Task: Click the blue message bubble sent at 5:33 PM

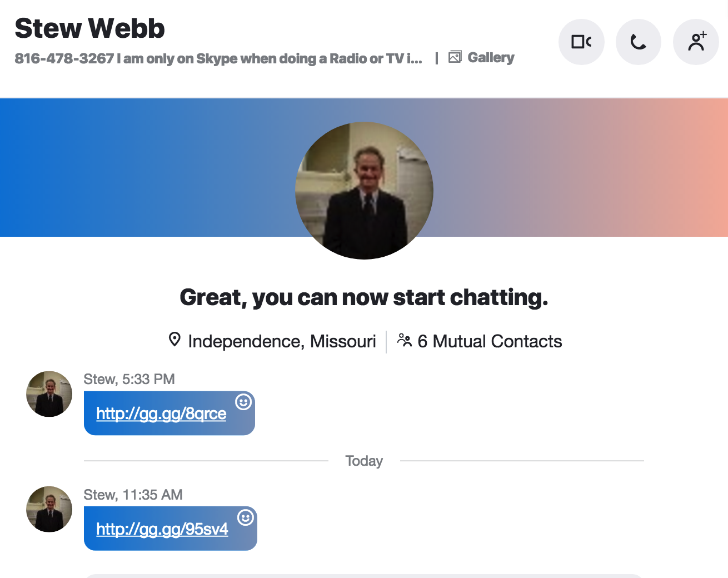Action: tap(169, 413)
